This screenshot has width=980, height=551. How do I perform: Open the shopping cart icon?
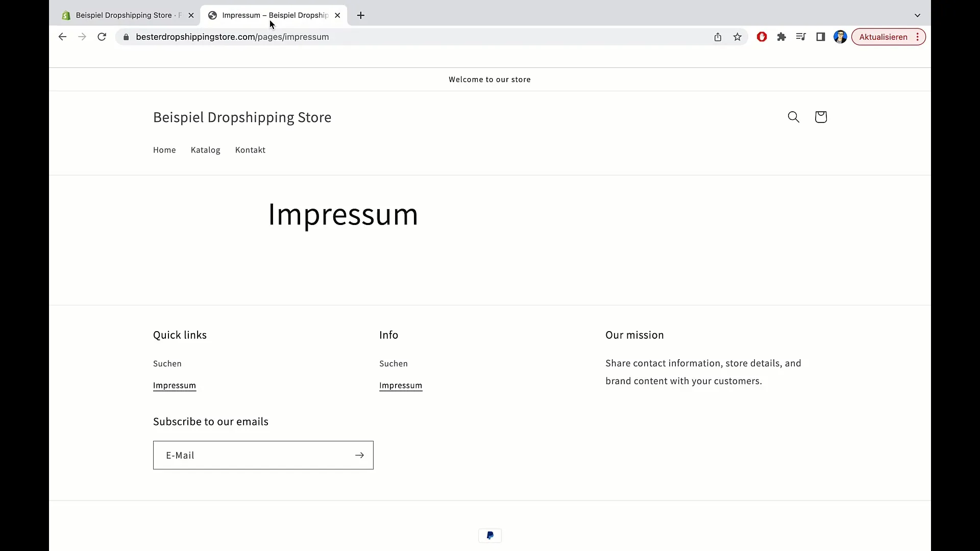[821, 117]
